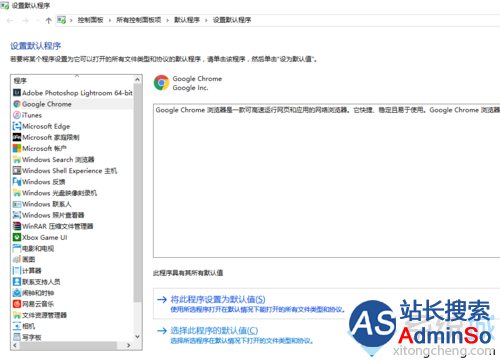The height and width of the screenshot is (361, 500).
Task: Click the control panel icon in the address bar
Action: click(x=62, y=20)
